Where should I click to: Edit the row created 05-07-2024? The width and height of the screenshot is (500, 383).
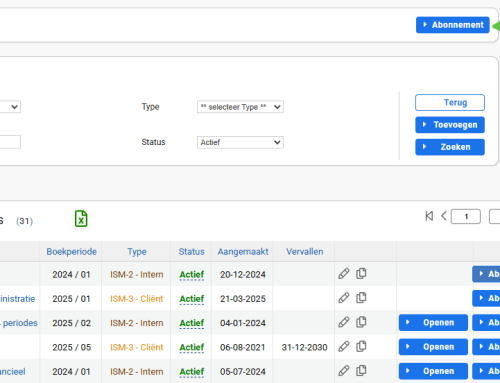(x=344, y=371)
